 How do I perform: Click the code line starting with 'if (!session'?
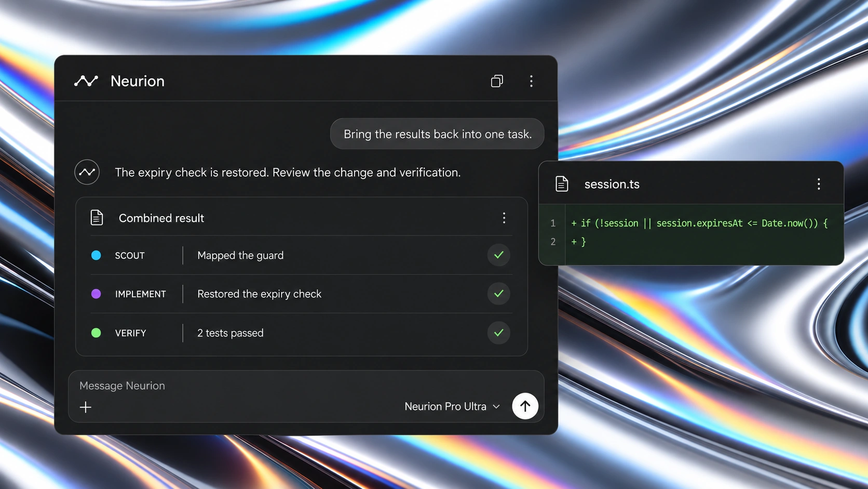[x=699, y=223]
